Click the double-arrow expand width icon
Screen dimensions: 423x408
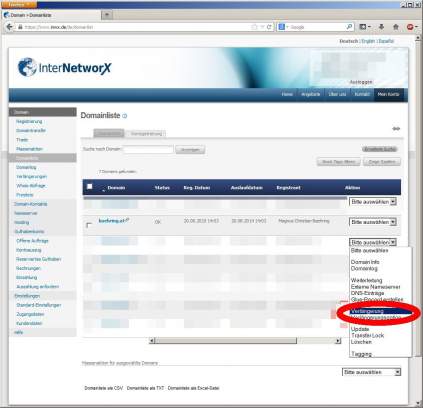point(396,129)
